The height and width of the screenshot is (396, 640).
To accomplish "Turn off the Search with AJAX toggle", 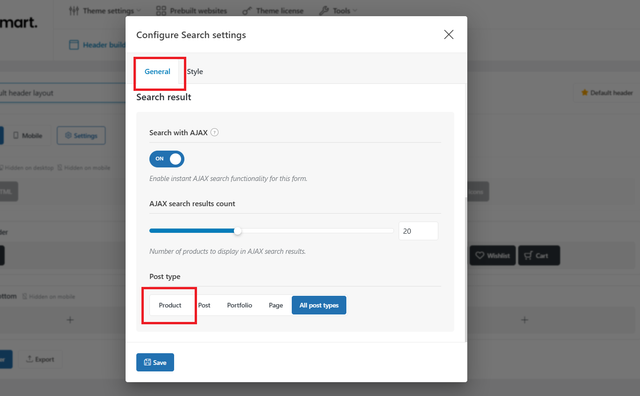I will (x=167, y=159).
